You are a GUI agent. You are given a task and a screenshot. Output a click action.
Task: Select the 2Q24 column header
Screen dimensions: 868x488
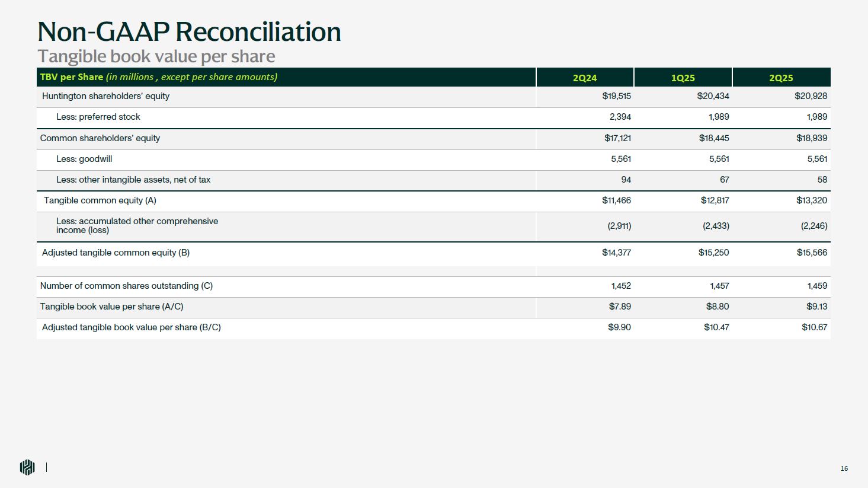click(584, 78)
